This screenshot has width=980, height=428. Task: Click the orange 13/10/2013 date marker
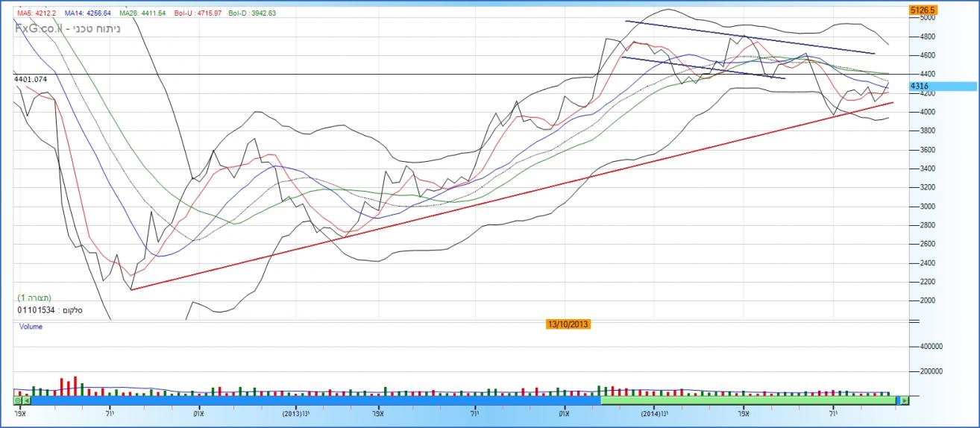click(x=568, y=324)
